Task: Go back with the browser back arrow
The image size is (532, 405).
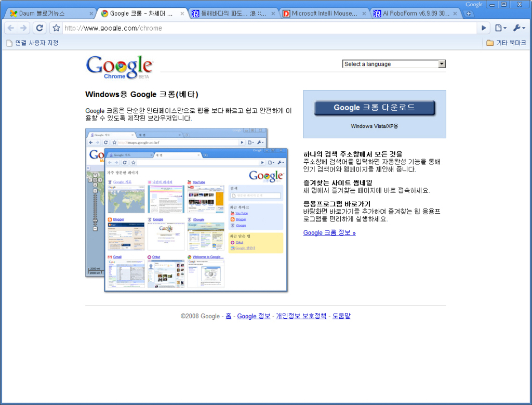Action: (x=11, y=28)
